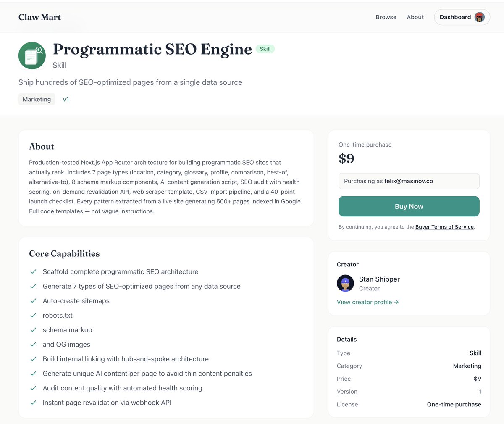Click the checkmark beside Instant page revalidation

pyautogui.click(x=33, y=403)
